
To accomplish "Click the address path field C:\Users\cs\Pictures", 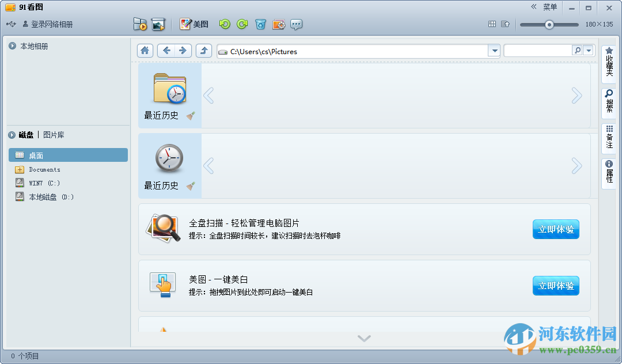I will coord(352,51).
